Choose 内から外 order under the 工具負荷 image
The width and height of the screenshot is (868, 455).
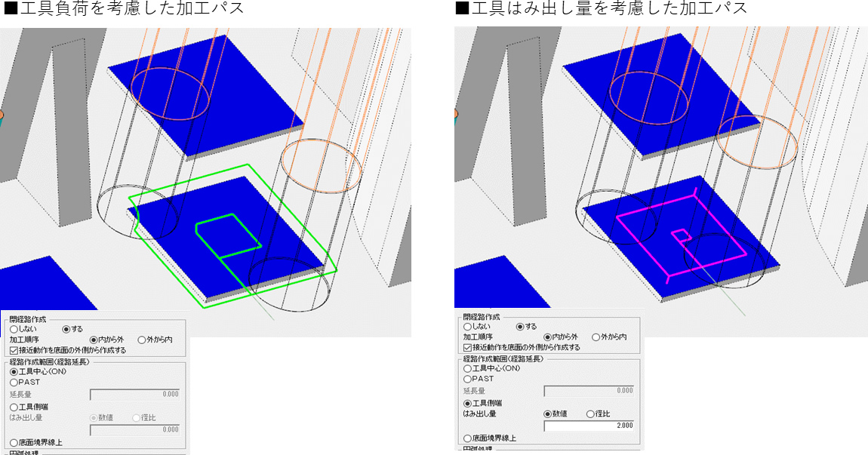click(94, 340)
